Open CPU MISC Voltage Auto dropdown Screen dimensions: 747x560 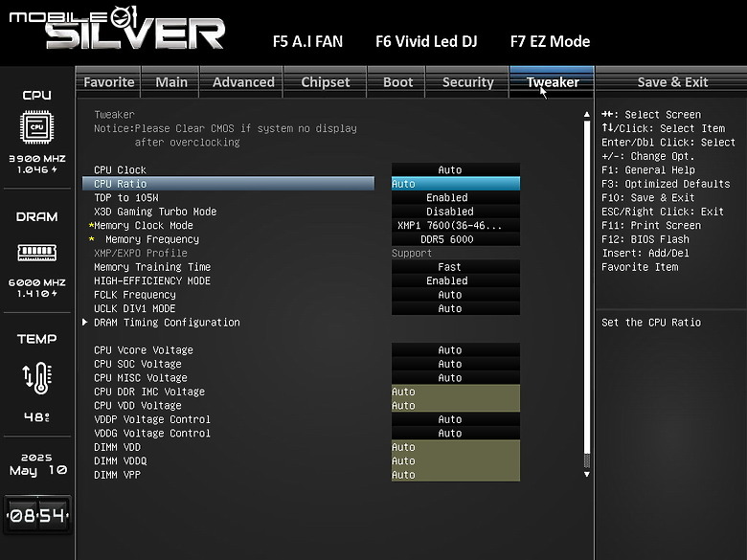point(456,377)
